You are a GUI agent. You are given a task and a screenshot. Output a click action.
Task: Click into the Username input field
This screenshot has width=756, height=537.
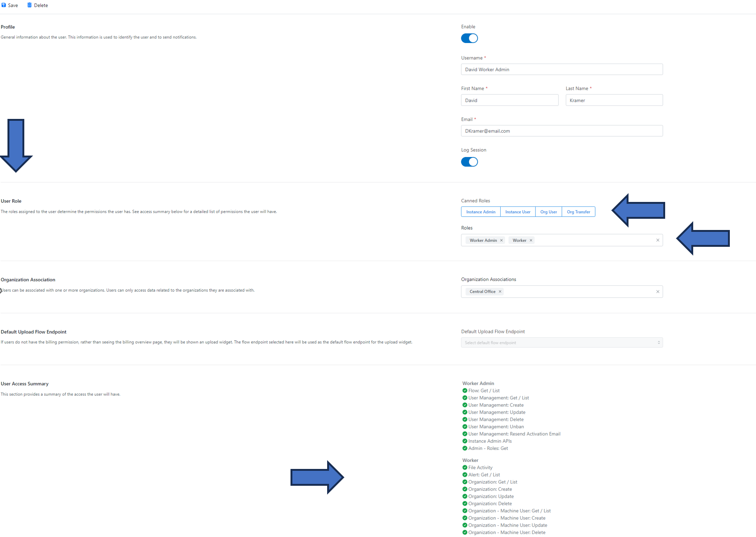pos(562,70)
